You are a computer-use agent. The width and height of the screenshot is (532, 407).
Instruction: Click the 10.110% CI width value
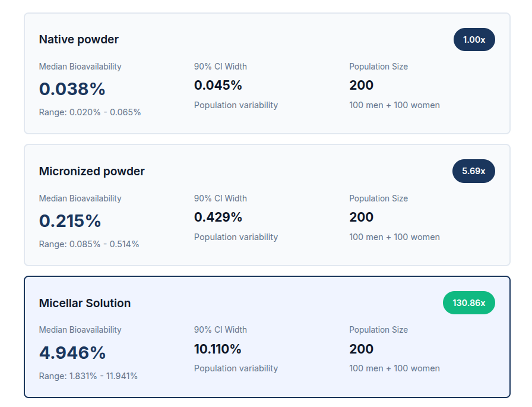tap(218, 349)
